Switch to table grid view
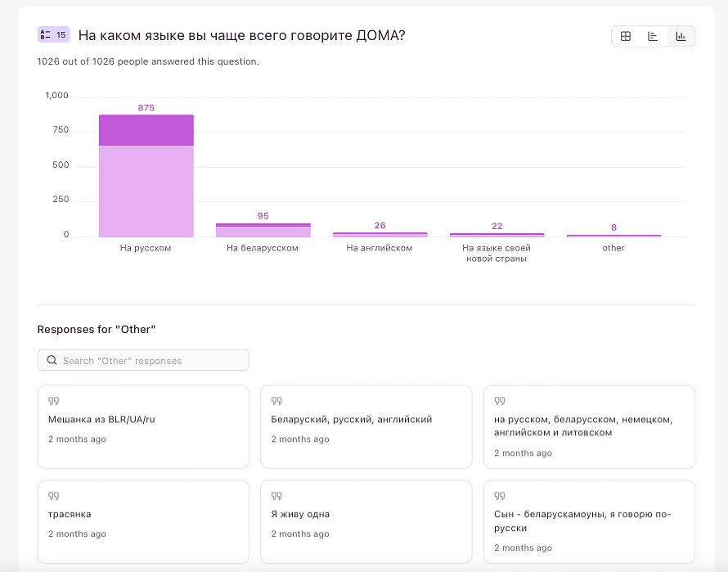 pyautogui.click(x=626, y=36)
